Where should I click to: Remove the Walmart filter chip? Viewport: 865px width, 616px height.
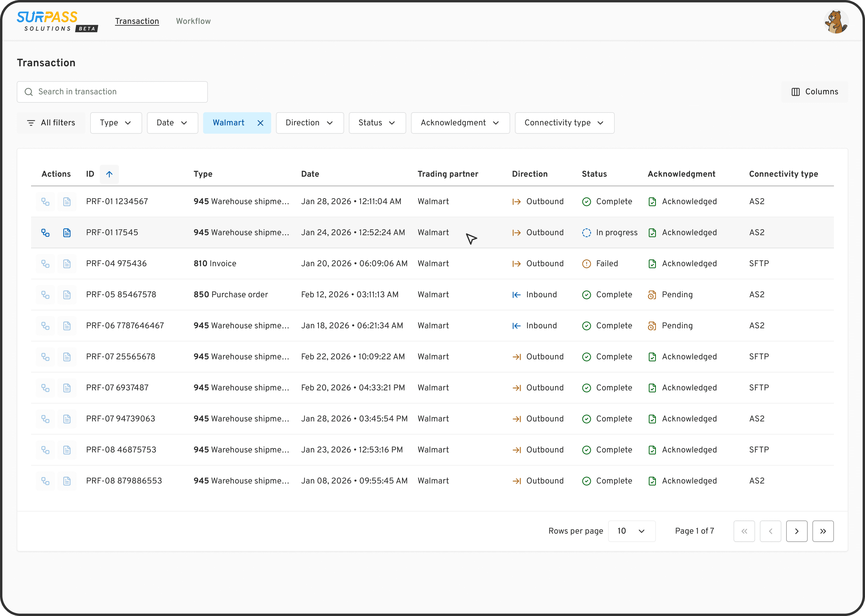click(x=260, y=123)
